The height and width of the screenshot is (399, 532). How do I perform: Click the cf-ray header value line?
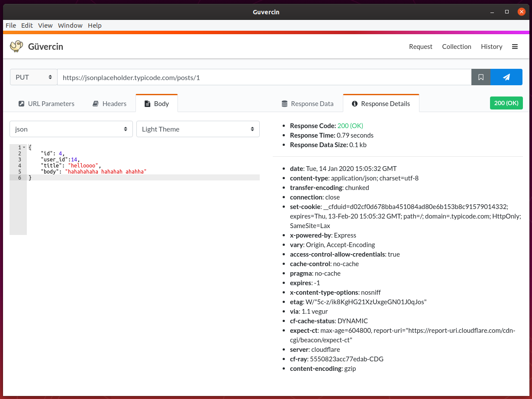[x=337, y=359]
